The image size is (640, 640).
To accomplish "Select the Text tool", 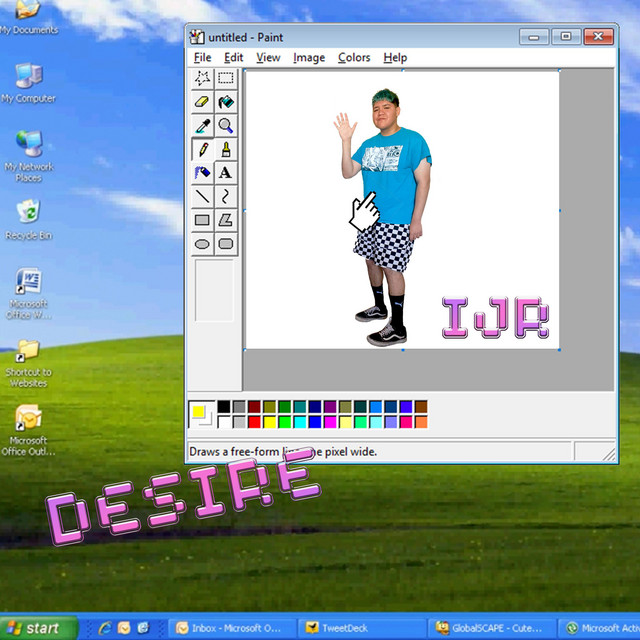I will point(226,173).
